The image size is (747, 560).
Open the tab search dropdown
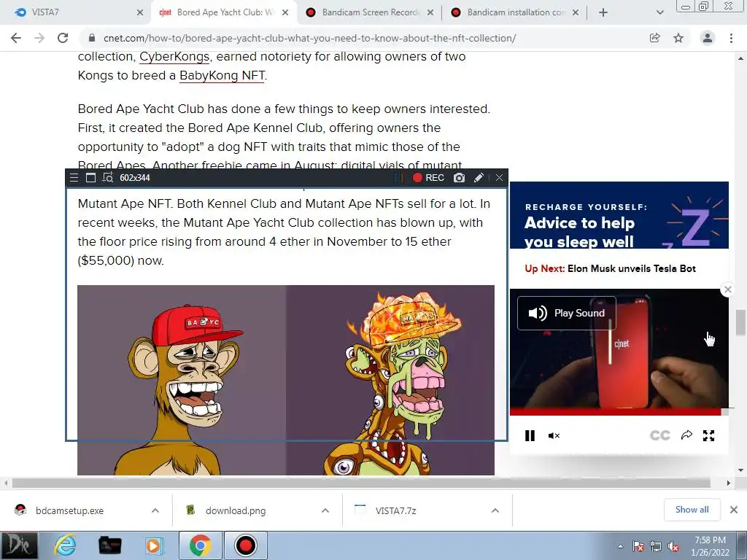tap(659, 13)
